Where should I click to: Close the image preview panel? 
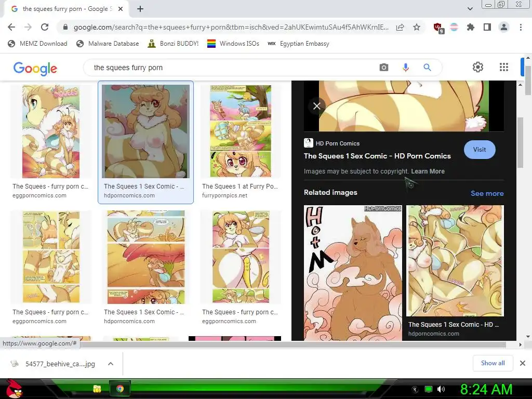pos(316,106)
